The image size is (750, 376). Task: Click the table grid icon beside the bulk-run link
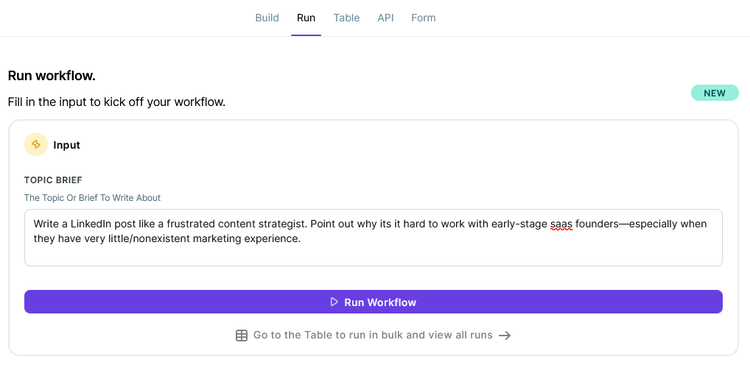point(242,335)
